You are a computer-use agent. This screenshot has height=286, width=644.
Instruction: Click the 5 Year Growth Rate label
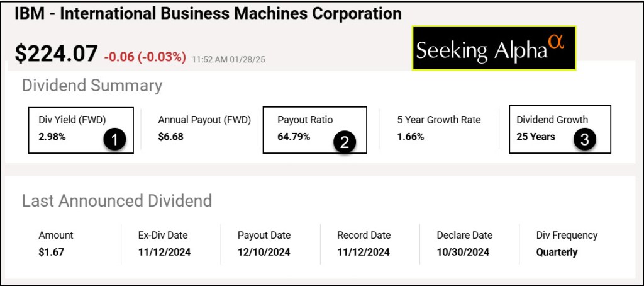[438, 120]
